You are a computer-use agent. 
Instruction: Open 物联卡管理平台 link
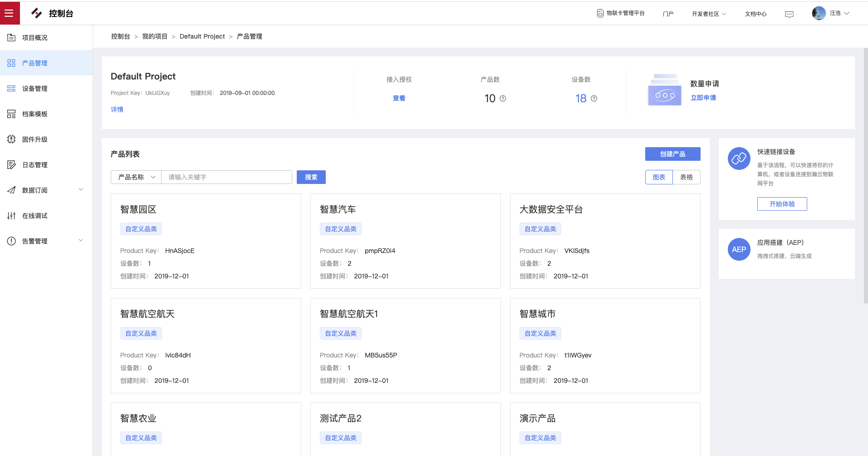(625, 13)
